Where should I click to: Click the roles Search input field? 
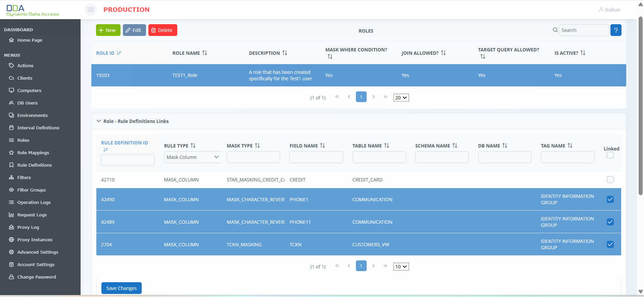(x=584, y=30)
